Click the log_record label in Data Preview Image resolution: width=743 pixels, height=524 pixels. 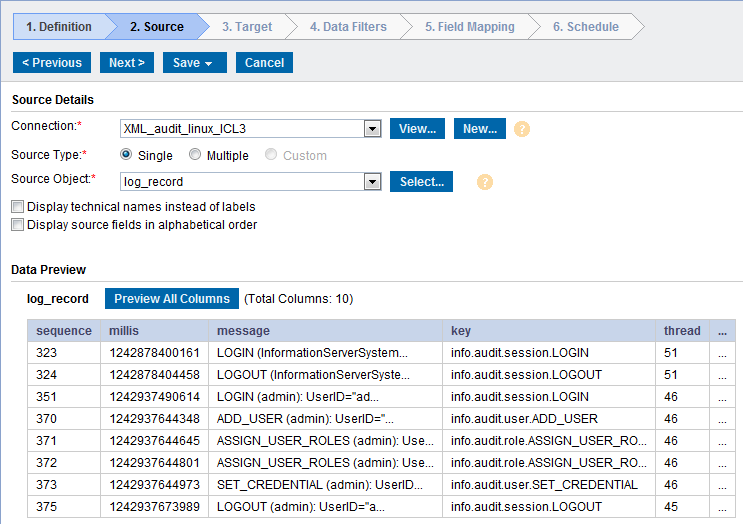[x=58, y=299]
